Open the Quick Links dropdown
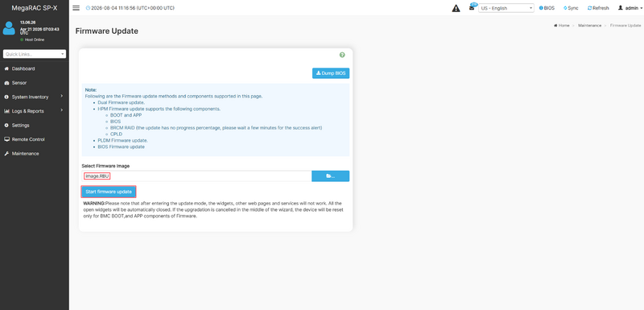Viewport: 644px width, 310px height. click(x=35, y=54)
